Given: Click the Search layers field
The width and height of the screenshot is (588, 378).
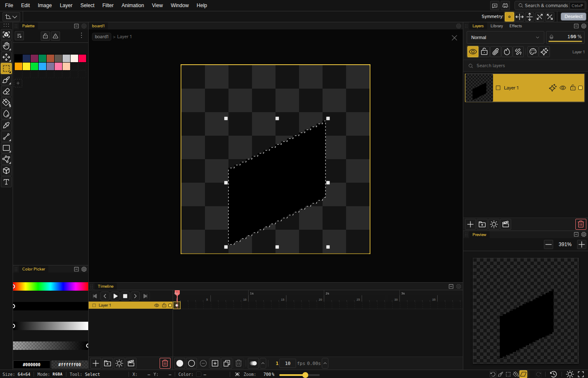Looking at the screenshot, I should point(525,66).
